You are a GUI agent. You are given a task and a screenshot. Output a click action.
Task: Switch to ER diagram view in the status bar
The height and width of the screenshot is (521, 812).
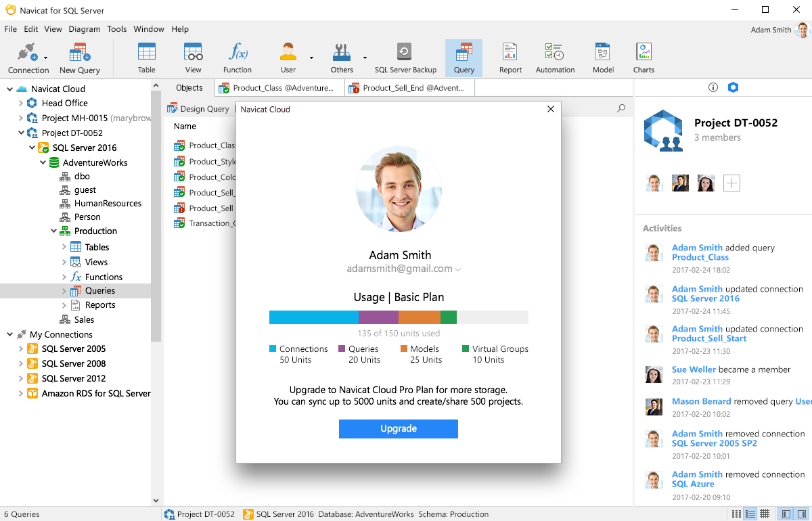[x=765, y=514]
